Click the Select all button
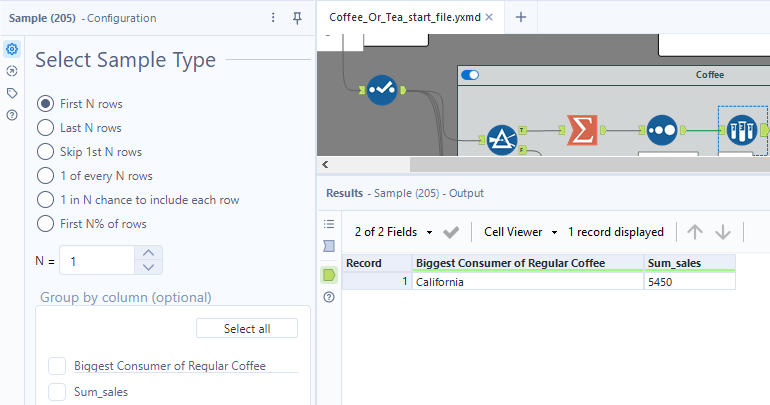Image resolution: width=770 pixels, height=405 pixels. 247,328
